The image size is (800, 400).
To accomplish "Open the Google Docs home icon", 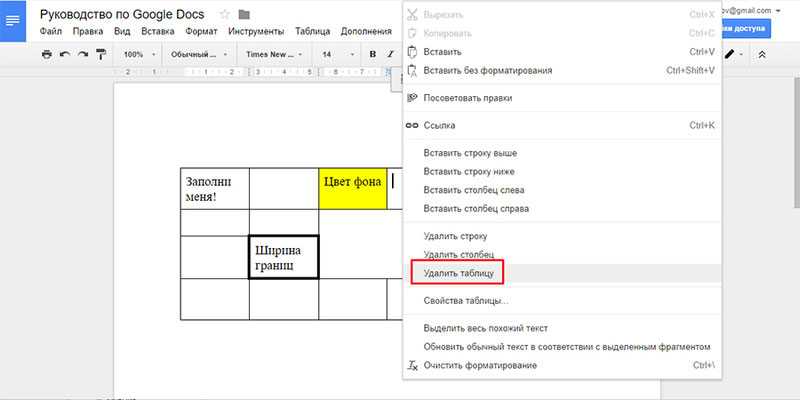I will click(13, 21).
